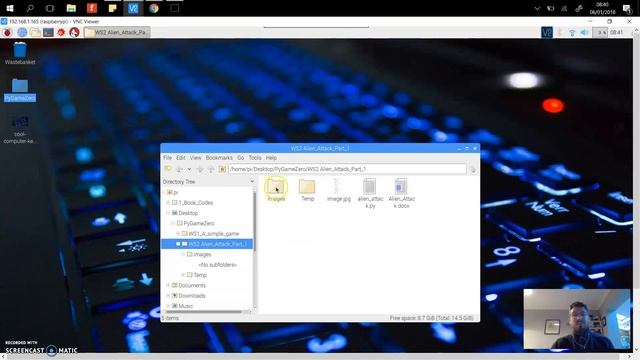Click the Pi panel clock 08:41
Screen dimensions: 640x360
[x=617, y=32]
